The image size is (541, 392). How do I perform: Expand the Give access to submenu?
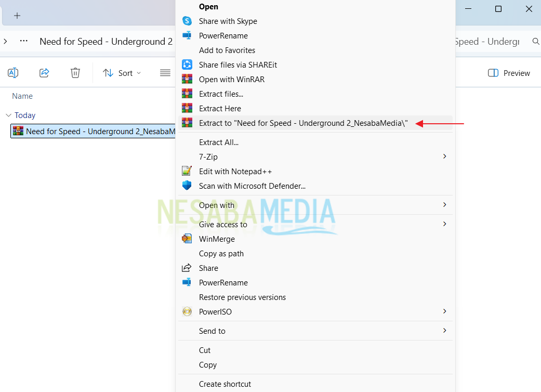click(444, 224)
